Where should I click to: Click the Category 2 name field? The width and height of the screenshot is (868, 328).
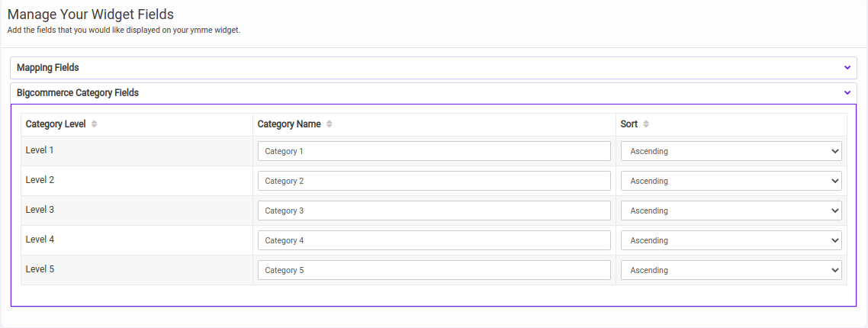[x=434, y=181]
